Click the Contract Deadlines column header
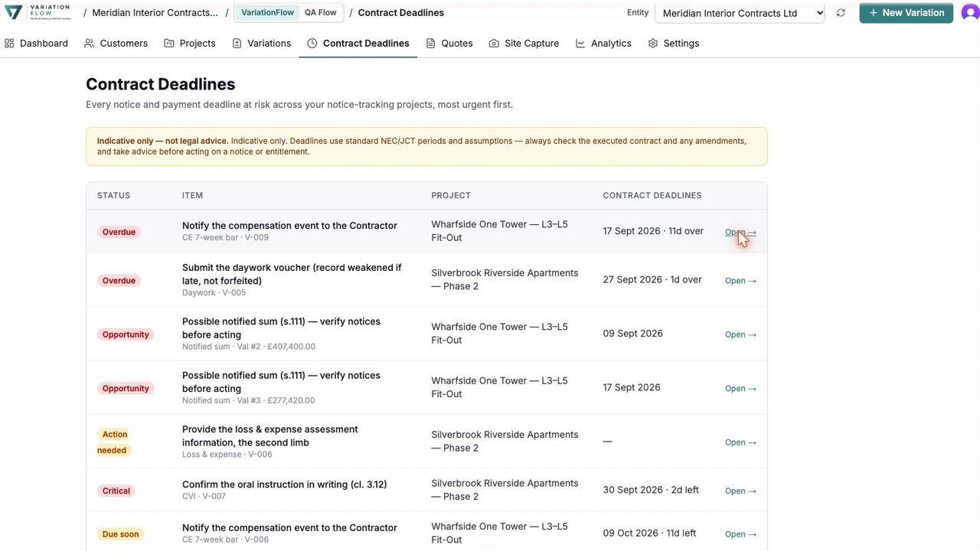This screenshot has height=551, width=980. [x=652, y=196]
